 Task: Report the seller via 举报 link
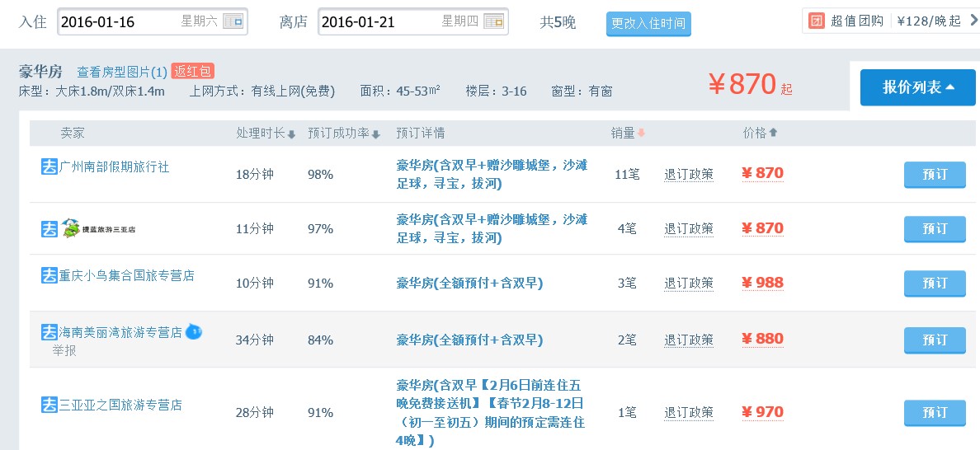(64, 349)
